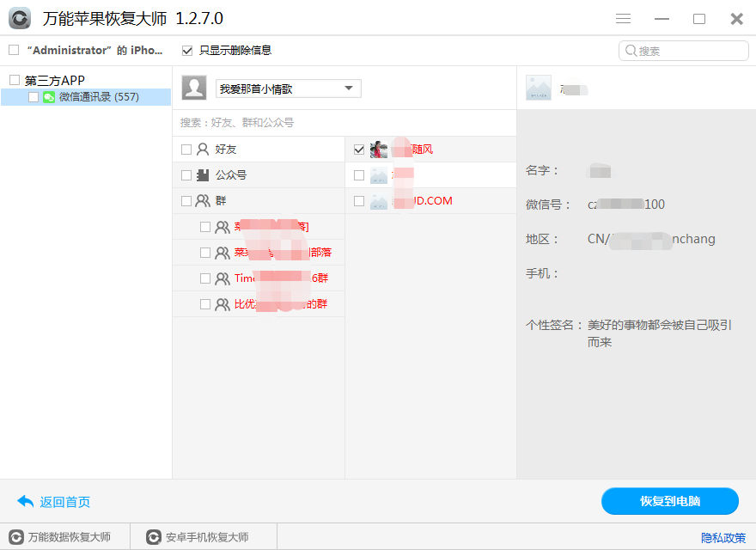Uncheck the 随风 contact checkbox
This screenshot has height=550, width=756.
359,150
